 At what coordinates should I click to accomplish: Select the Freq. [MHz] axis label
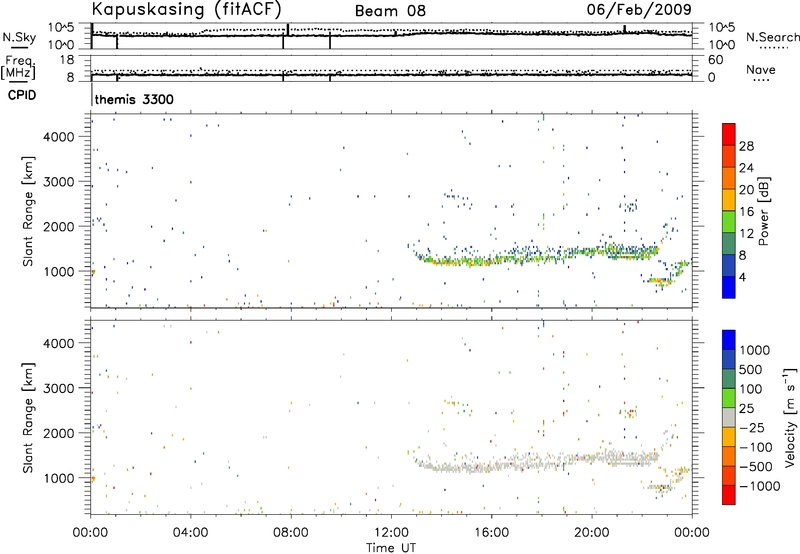click(x=19, y=68)
